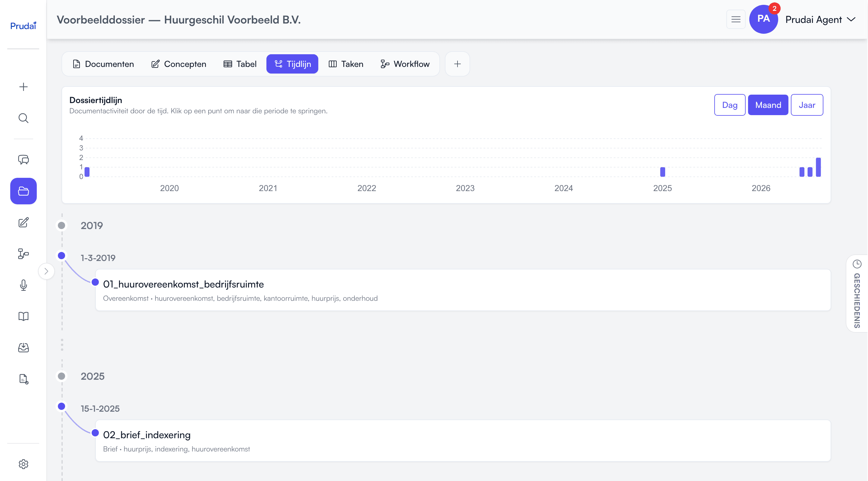Open the document review sidebar icon
The width and height of the screenshot is (868, 481).
(23, 379)
